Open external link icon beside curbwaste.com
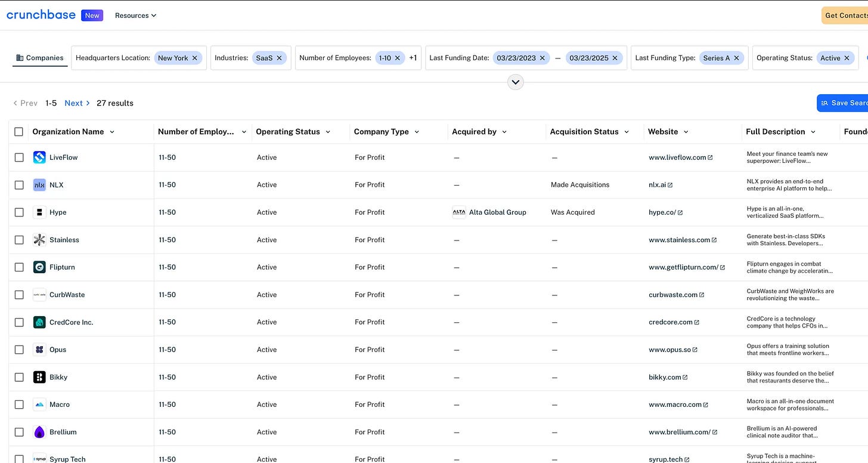Image resolution: width=868 pixels, height=463 pixels. tap(702, 295)
